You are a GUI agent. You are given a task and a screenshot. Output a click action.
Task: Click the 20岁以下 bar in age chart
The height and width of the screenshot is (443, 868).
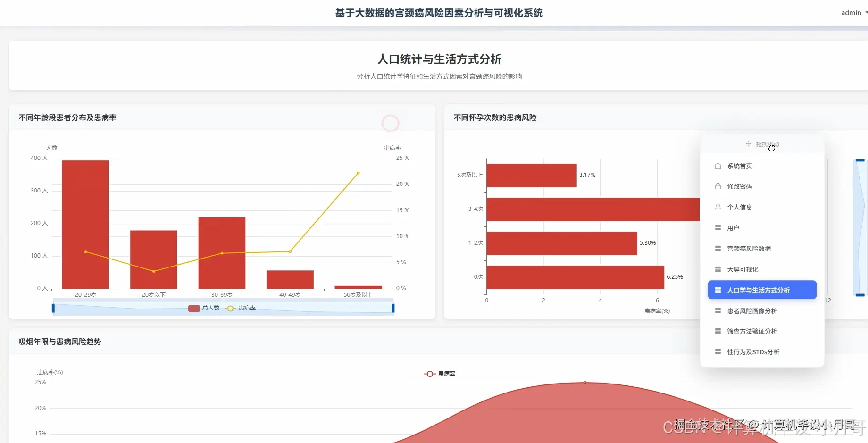click(154, 259)
